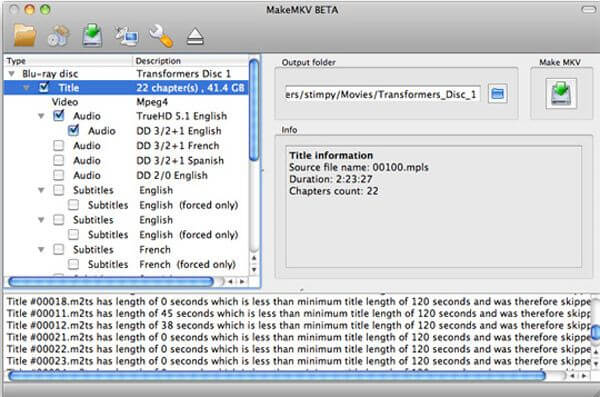Screen dimensions: 600x397
Task: Click the 'DD 2/0 English' description text
Action: (x=172, y=175)
